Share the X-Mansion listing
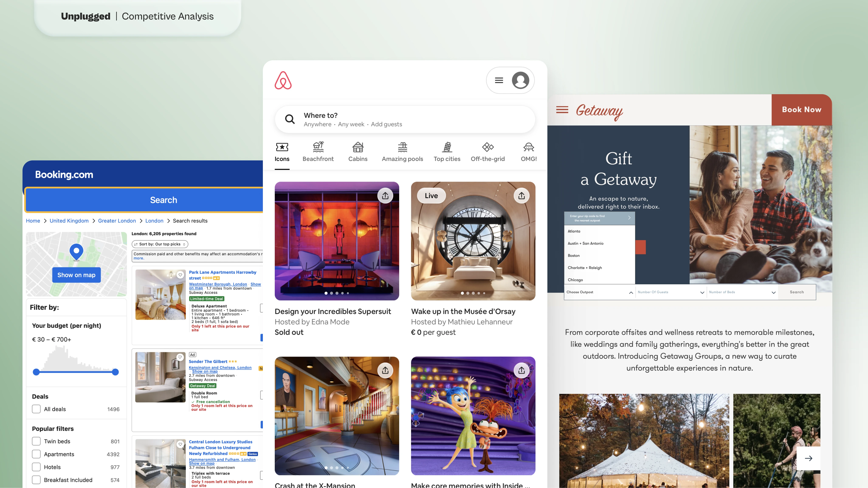The height and width of the screenshot is (488, 868). coord(385,370)
